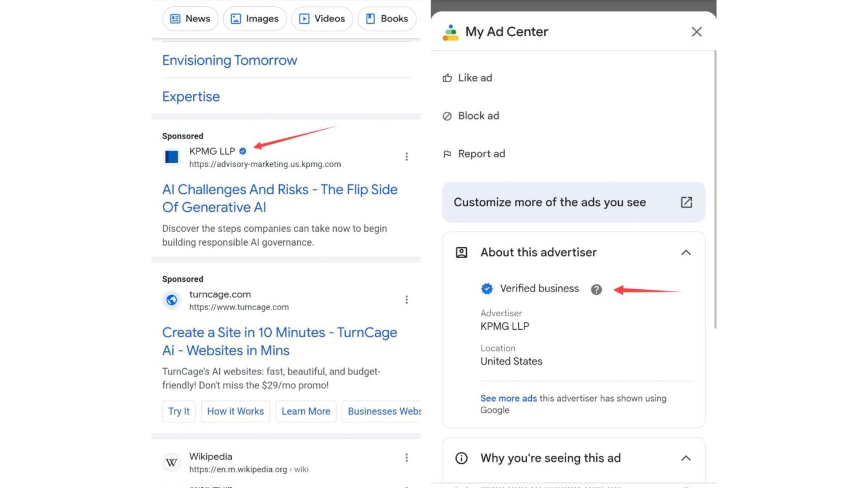
Task: Click the See more ads link
Action: coord(508,398)
